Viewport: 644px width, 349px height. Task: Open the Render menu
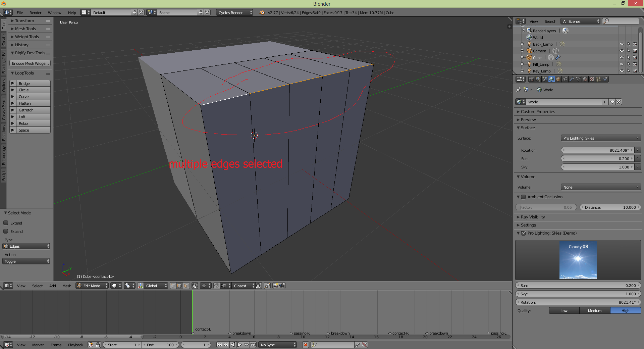point(35,12)
